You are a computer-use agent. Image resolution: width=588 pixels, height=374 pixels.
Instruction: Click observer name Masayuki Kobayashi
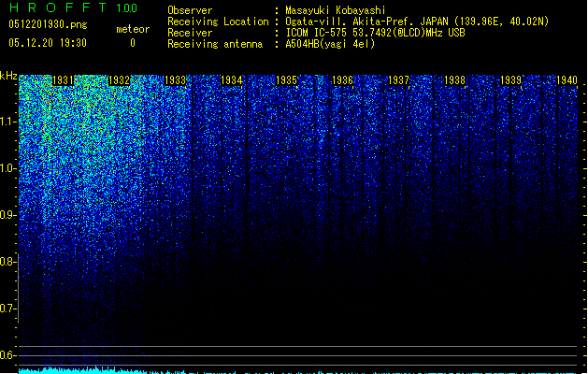point(336,10)
